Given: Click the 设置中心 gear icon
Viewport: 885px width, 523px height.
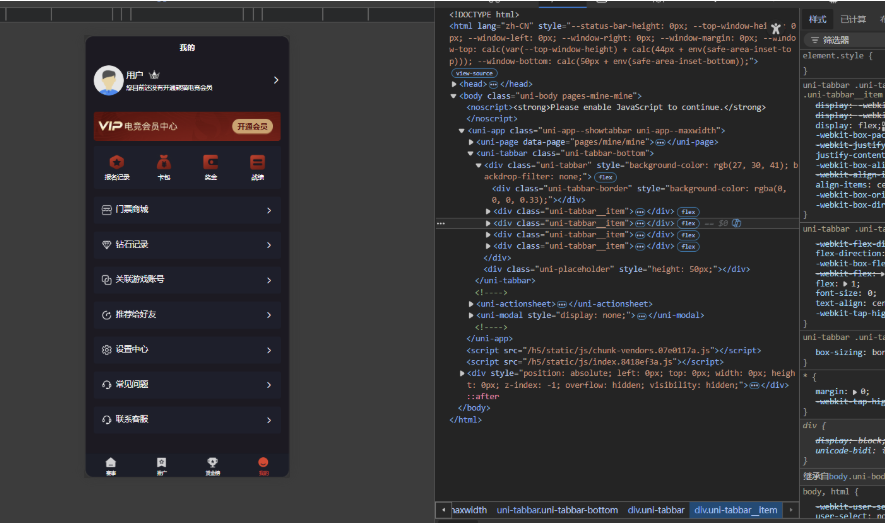Looking at the screenshot, I should coord(107,350).
